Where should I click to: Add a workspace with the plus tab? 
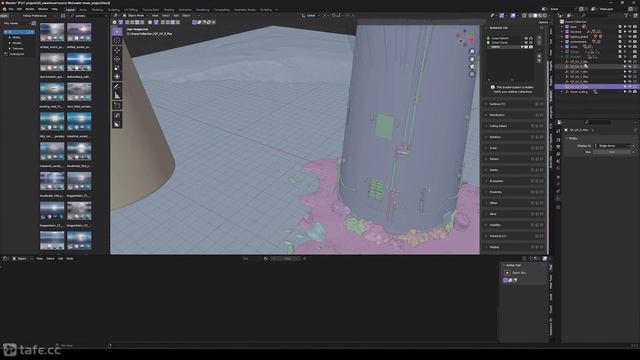tap(276, 9)
